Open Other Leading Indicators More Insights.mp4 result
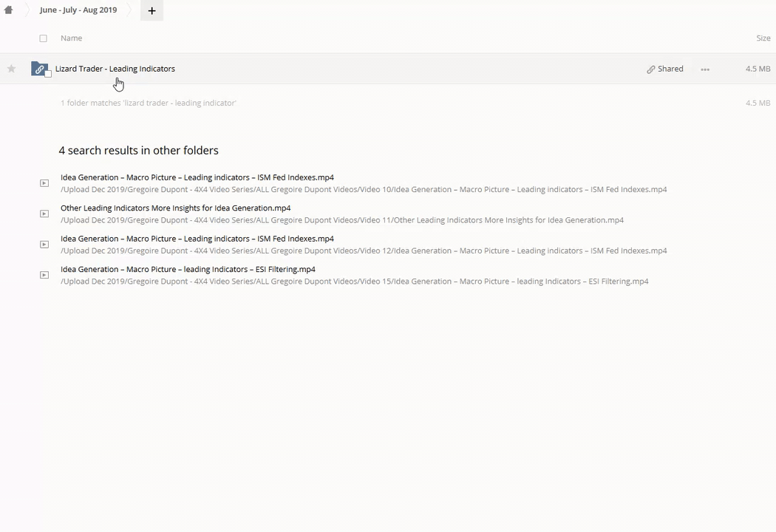Image resolution: width=776 pixels, height=532 pixels. 175,208
